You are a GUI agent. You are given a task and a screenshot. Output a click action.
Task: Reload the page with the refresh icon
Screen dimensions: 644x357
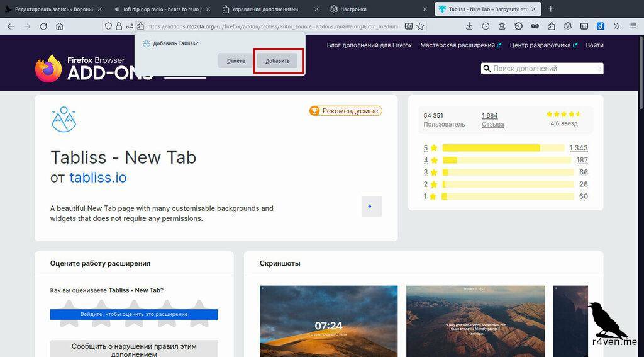43,26
